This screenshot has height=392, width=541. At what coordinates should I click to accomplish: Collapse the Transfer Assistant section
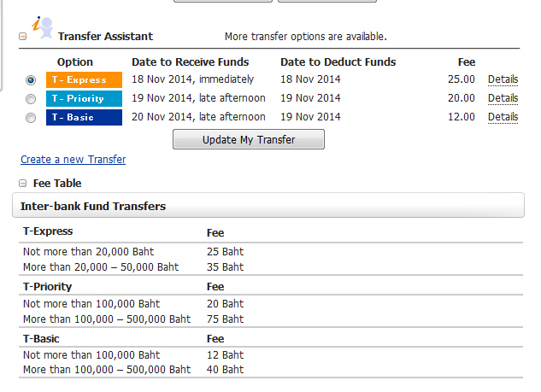click(x=23, y=36)
